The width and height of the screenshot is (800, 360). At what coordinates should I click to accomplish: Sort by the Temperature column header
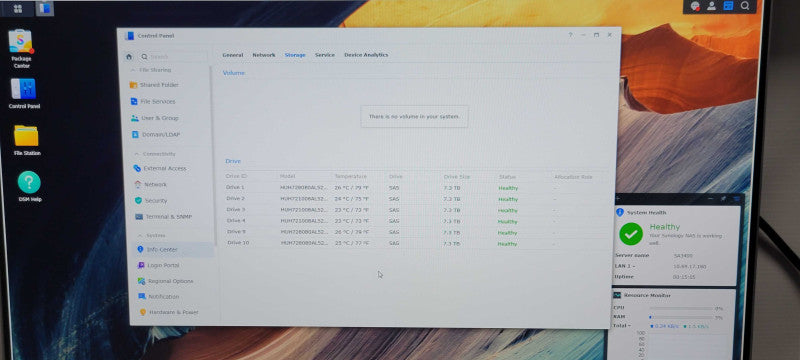(x=351, y=176)
